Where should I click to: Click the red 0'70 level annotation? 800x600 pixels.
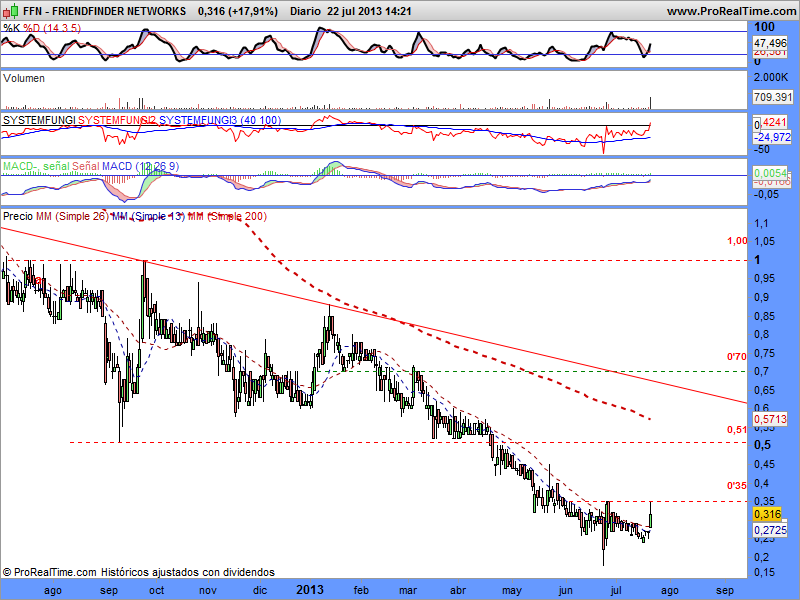click(737, 357)
